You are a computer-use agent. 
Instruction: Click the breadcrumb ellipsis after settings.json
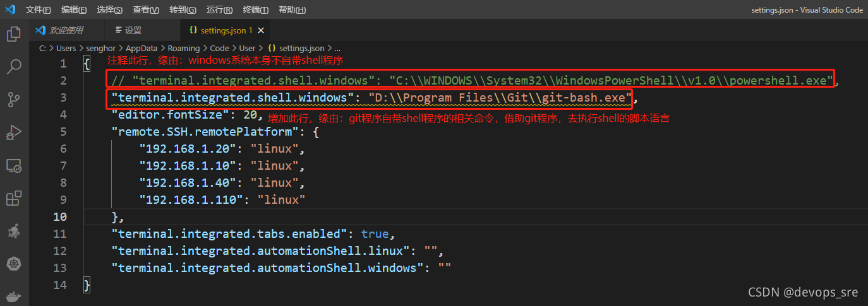[x=337, y=48]
